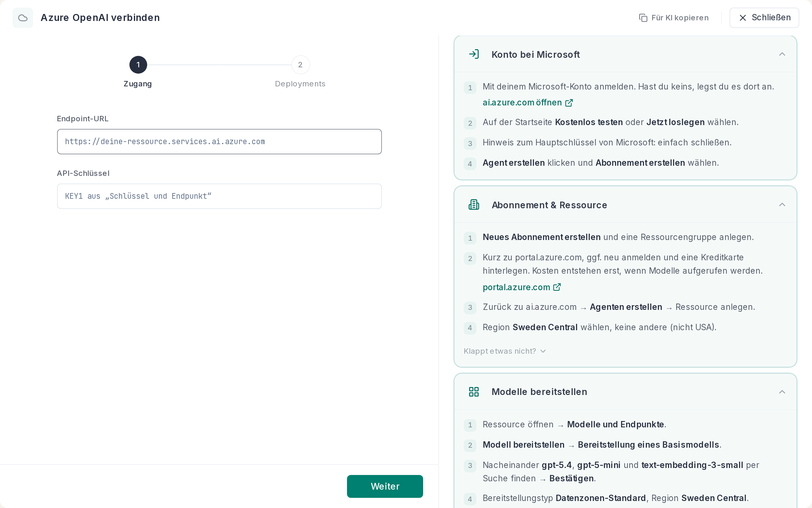Click the text gpt-5-mini
This screenshot has height=508, width=812.
point(599,465)
